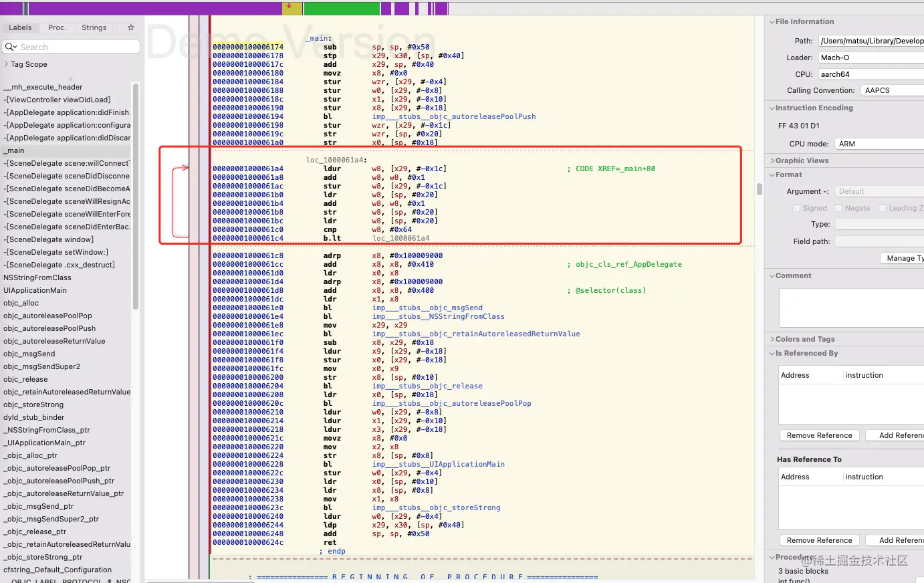This screenshot has width=924, height=583.
Task: Open the CPU mode ARM dropdown
Action: tap(879, 144)
